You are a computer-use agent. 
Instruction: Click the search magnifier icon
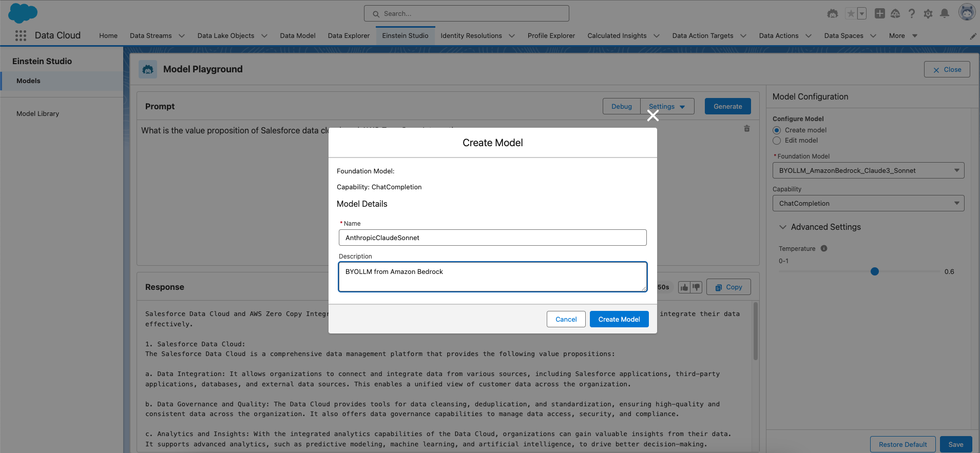[x=376, y=14]
